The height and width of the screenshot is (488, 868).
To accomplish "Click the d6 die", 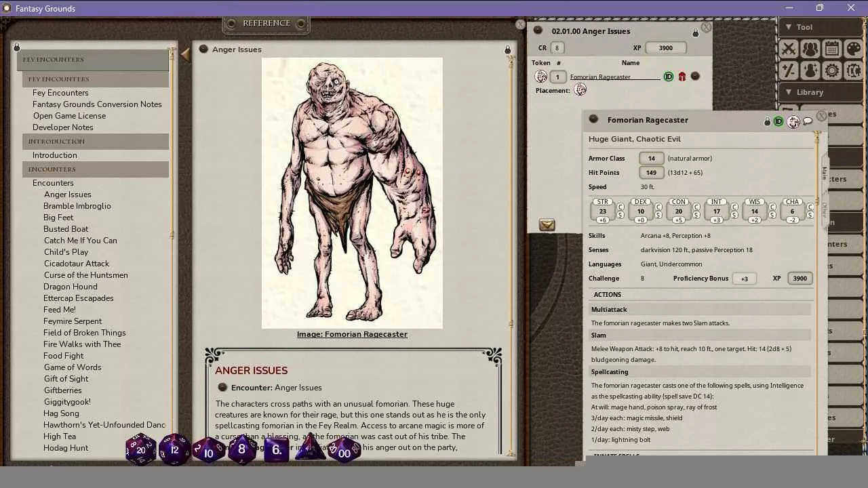I will (x=276, y=449).
